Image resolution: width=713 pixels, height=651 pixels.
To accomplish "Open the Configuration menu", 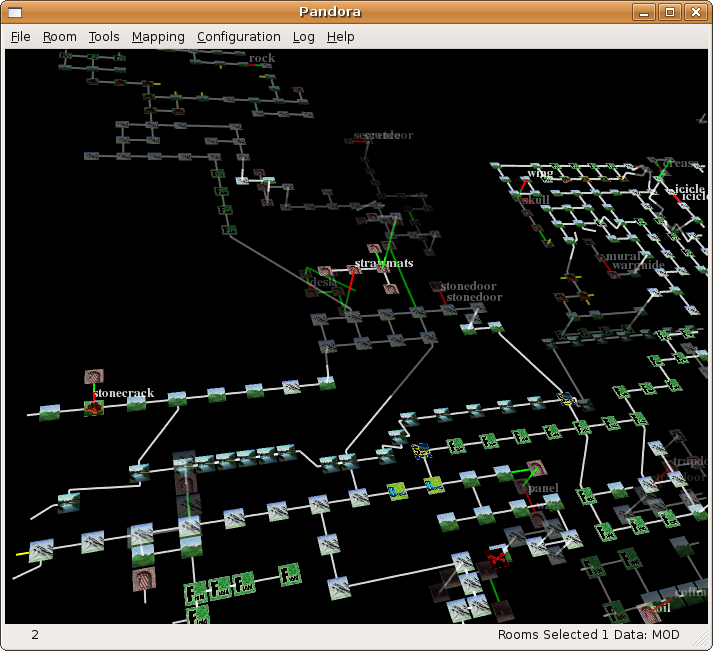I will (239, 37).
